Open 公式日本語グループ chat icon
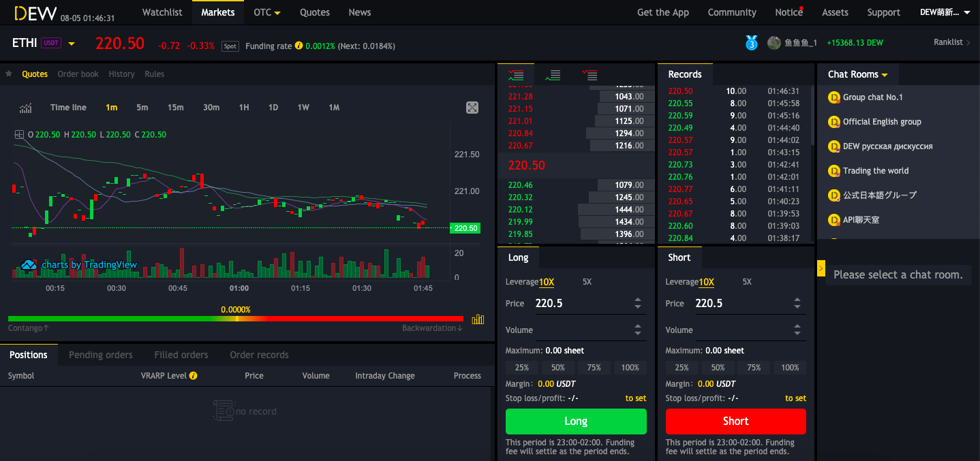 pyautogui.click(x=833, y=195)
